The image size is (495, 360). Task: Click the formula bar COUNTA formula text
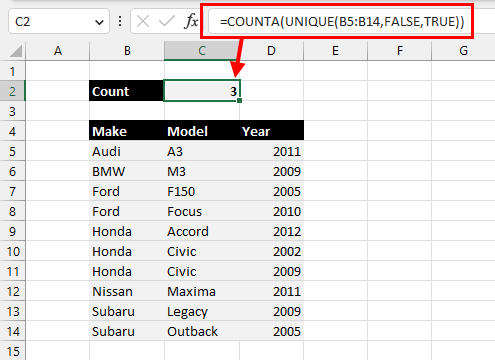click(x=342, y=22)
